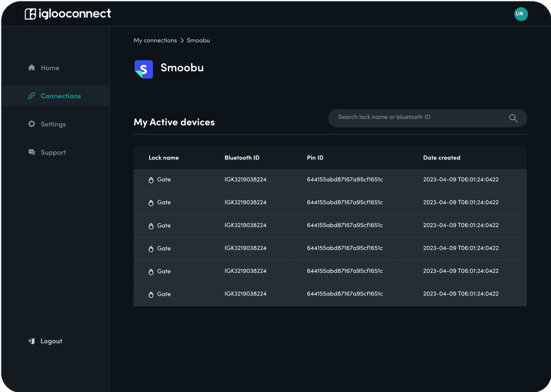
Task: Navigate to My connections breadcrumb link
Action: tap(155, 40)
